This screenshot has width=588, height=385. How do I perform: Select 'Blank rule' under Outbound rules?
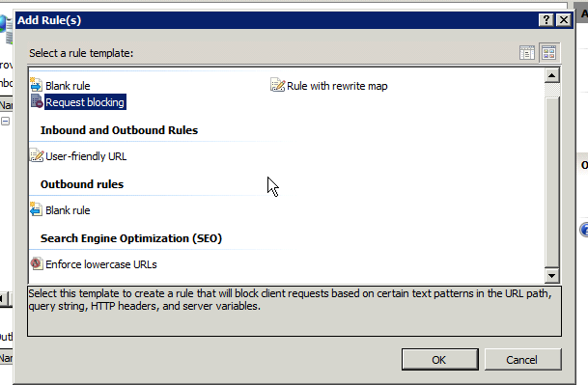68,210
